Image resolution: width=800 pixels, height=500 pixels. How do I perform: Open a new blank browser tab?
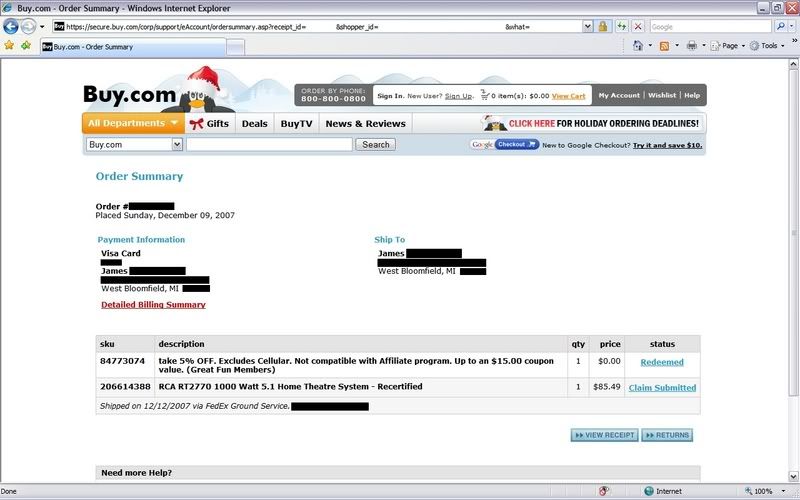pos(235,47)
